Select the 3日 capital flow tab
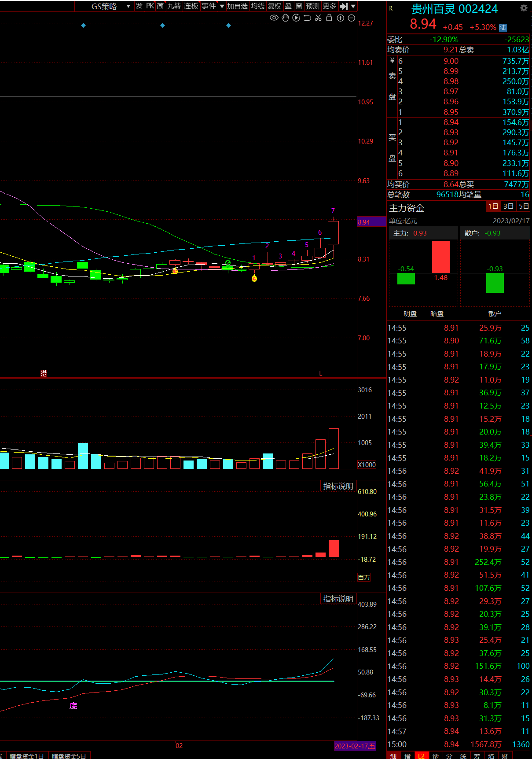Viewport: 532px width, 759px height. [x=508, y=206]
